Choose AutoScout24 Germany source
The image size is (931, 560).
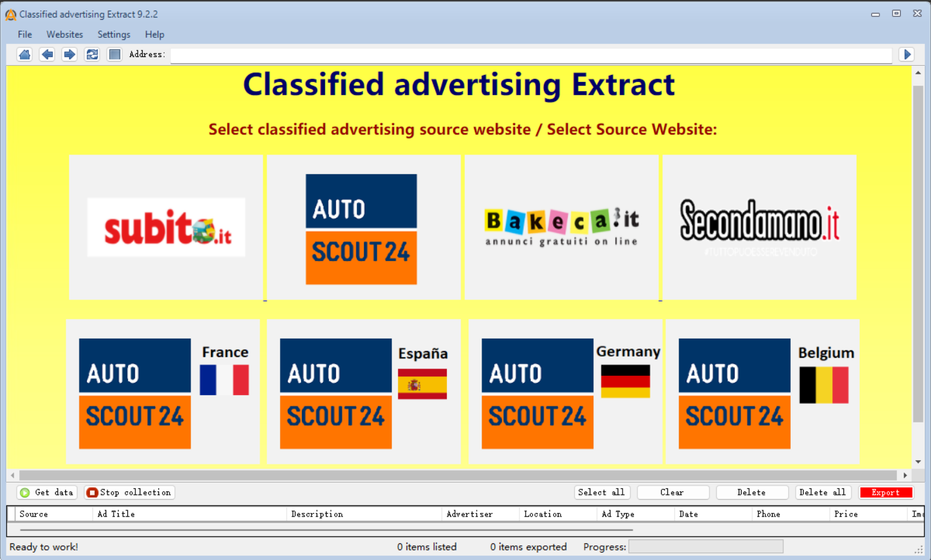click(x=565, y=393)
